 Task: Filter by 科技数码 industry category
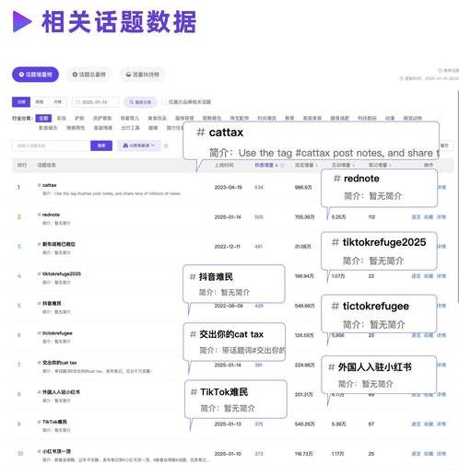tap(367, 118)
